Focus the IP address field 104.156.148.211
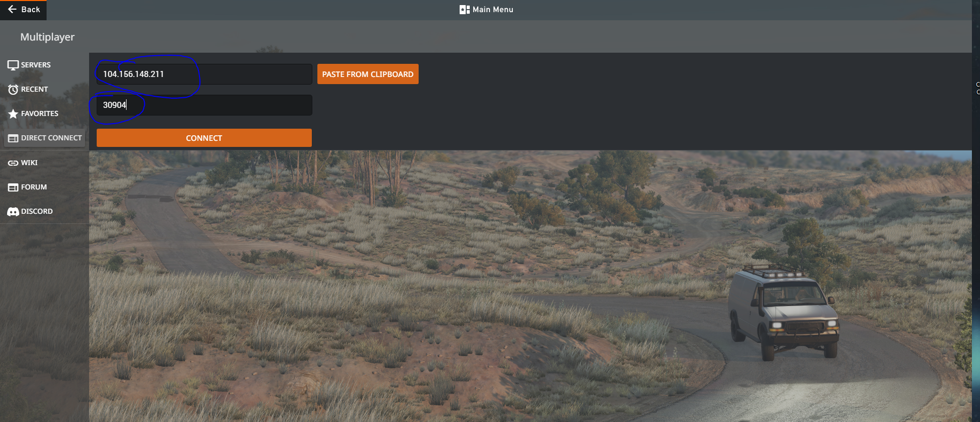 tap(204, 74)
